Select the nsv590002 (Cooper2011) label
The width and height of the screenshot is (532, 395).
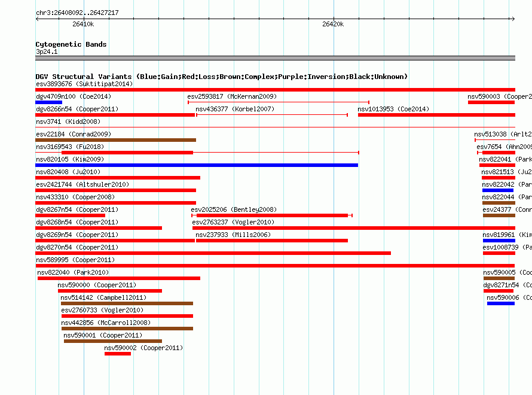[143, 348]
